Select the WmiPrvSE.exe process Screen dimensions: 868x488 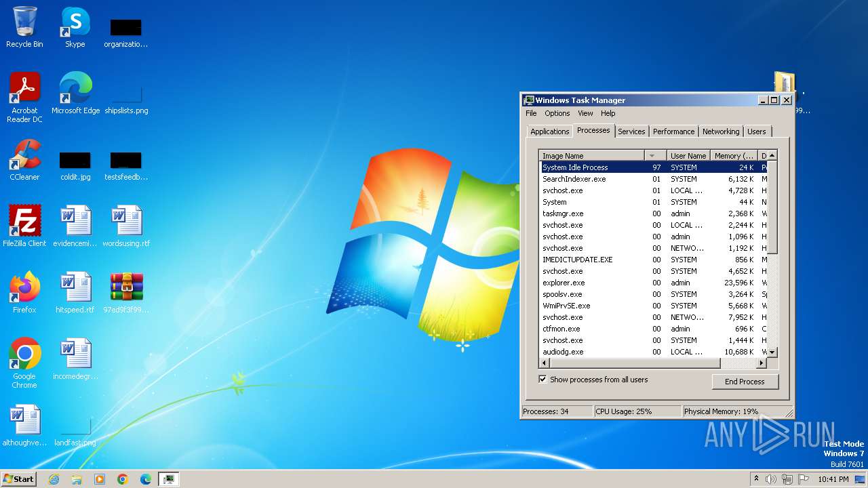click(x=653, y=306)
